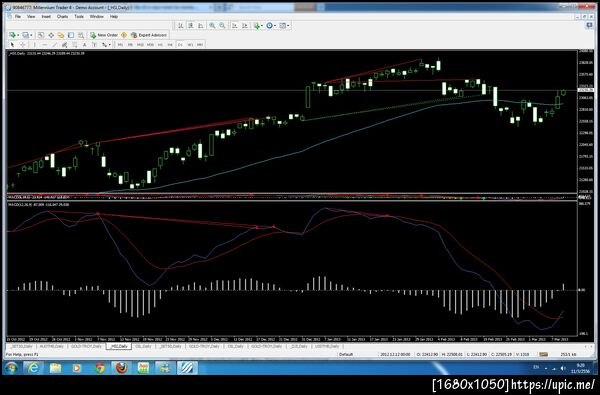Open Google Chrome from taskbar
The width and height of the screenshot is (600, 395).
pyautogui.click(x=100, y=368)
